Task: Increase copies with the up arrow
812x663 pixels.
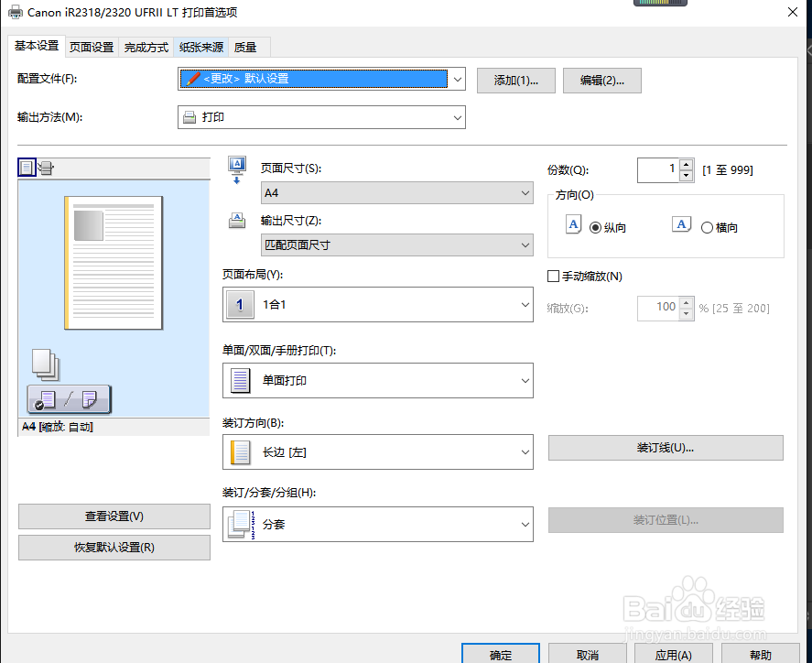Action: pos(687,165)
